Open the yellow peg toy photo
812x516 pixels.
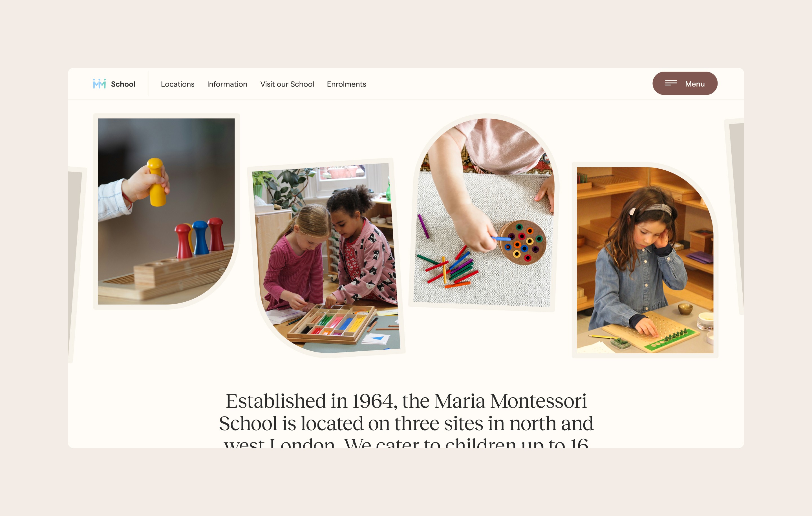pos(166,211)
